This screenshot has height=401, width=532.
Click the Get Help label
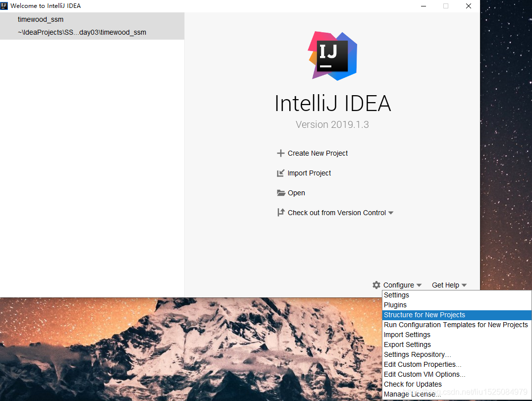coord(445,285)
